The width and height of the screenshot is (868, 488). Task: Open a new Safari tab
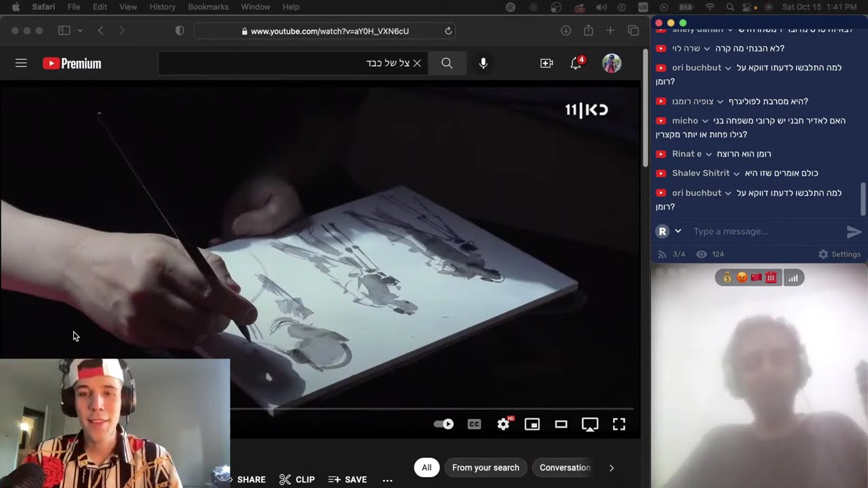click(x=610, y=30)
